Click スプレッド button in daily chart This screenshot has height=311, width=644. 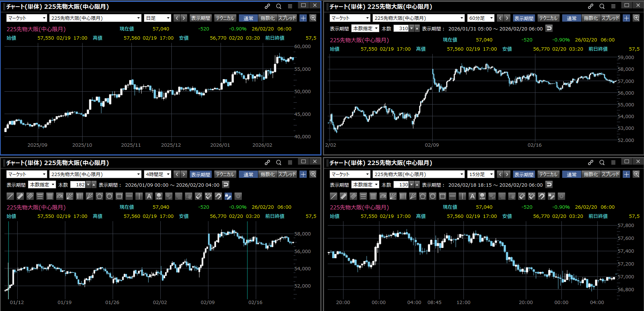click(x=287, y=18)
